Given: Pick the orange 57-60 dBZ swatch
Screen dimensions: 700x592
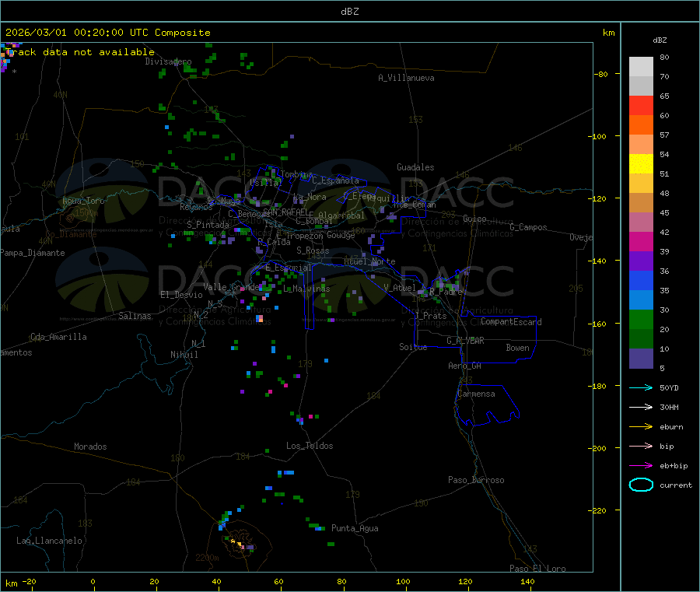Looking at the screenshot, I should pos(641,125).
